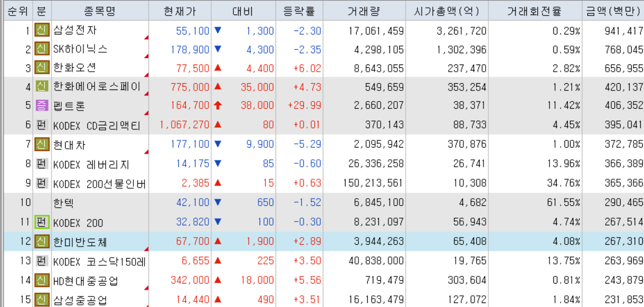This screenshot has height=307, width=644.
Task: Click the green-outlined 펀 badge beside KODEX 200
Action: click(41, 222)
